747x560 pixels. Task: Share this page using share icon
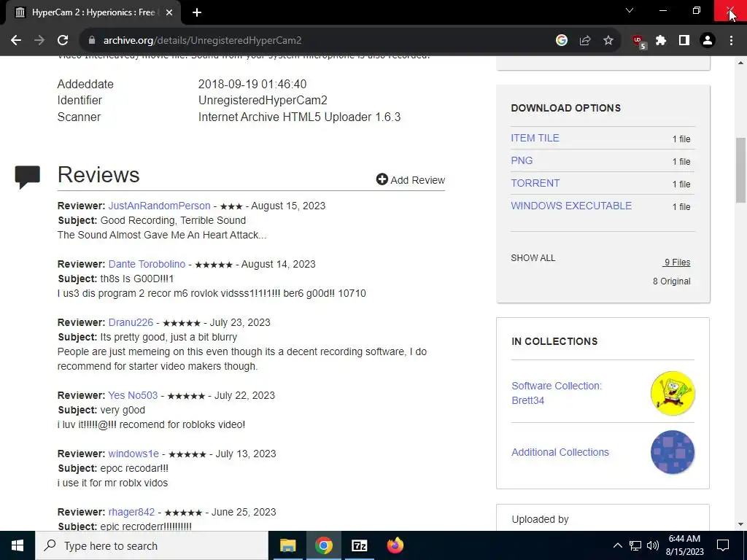(585, 41)
